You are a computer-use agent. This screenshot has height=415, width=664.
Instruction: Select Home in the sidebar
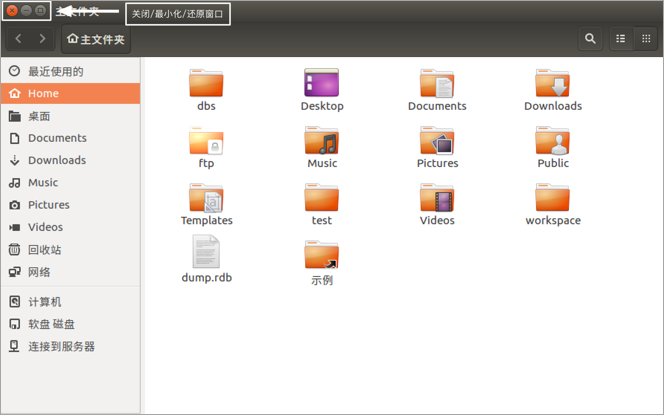43,94
